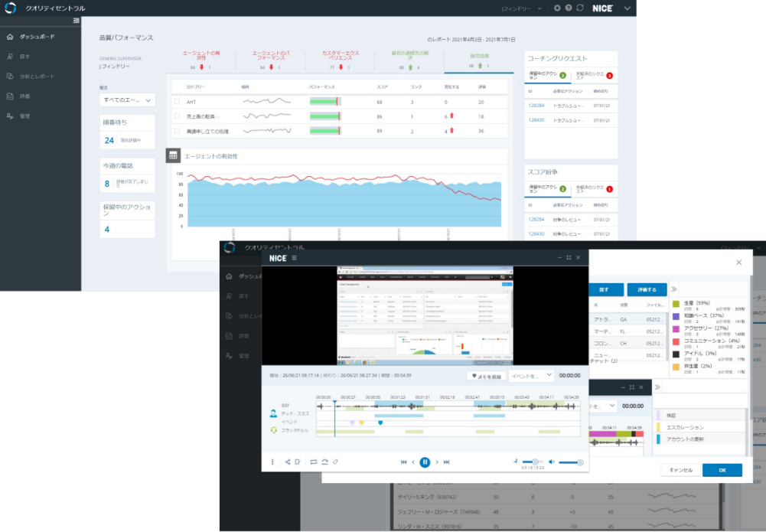The image size is (766, 532).
Task: Mute audio via the speaker icon
Action: pyautogui.click(x=552, y=462)
